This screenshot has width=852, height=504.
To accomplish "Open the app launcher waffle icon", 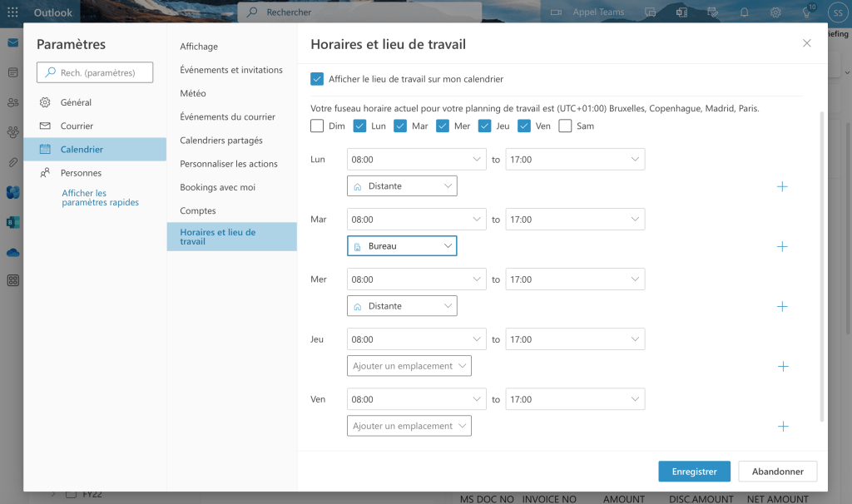I will 12,12.
